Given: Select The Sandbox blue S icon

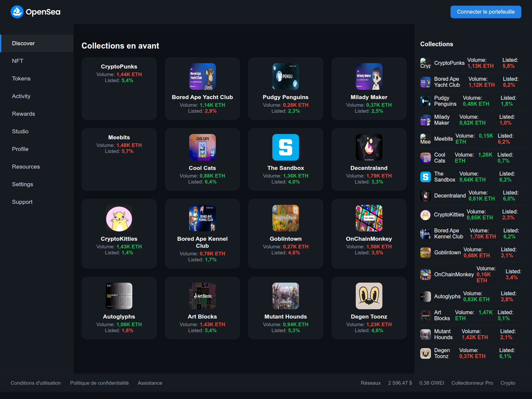Looking at the screenshot, I should click(x=285, y=147).
